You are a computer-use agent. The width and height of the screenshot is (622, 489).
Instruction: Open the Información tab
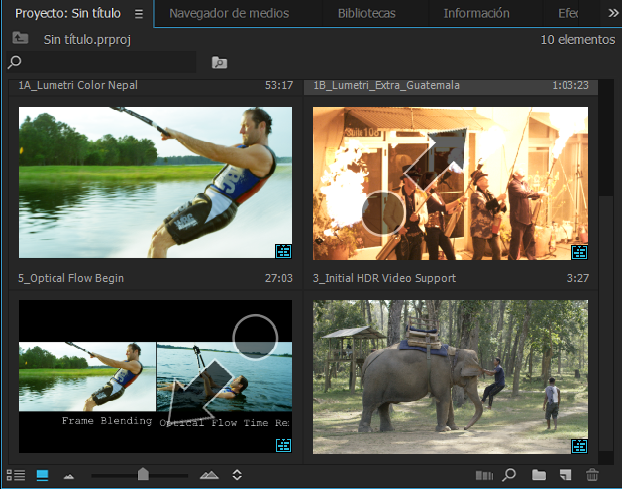point(476,13)
